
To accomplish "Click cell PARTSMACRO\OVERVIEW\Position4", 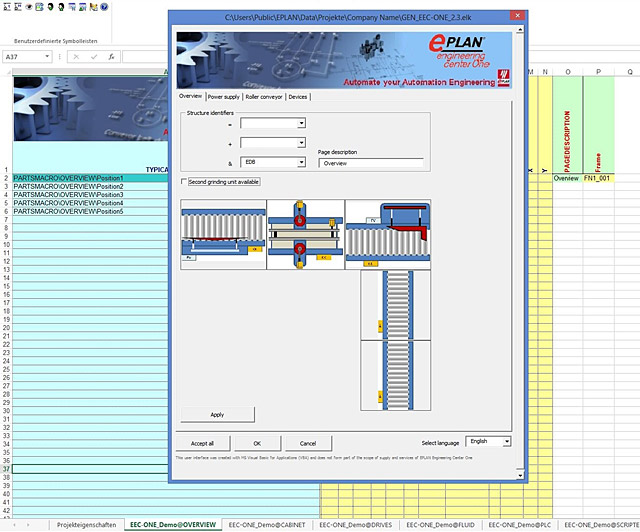I will coord(90,203).
